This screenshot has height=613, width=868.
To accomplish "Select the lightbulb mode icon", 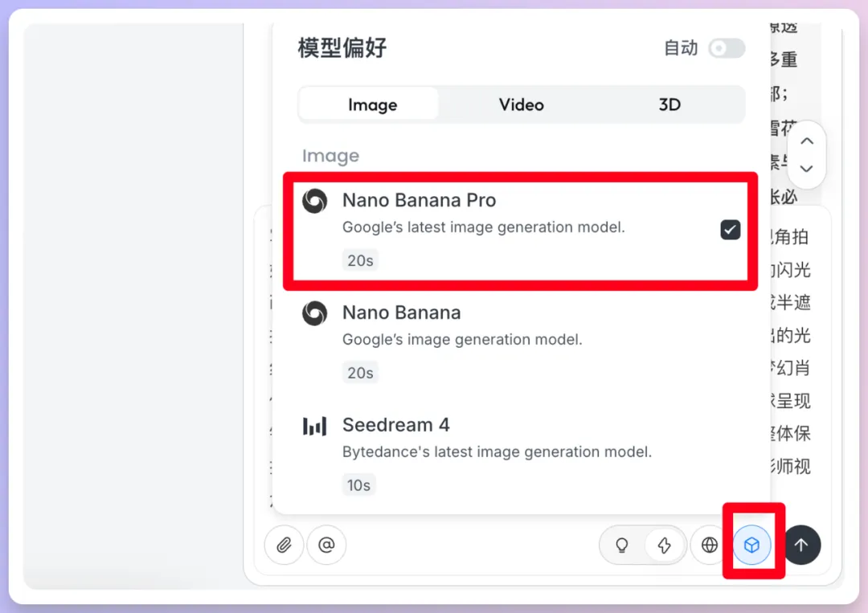I will (x=620, y=545).
